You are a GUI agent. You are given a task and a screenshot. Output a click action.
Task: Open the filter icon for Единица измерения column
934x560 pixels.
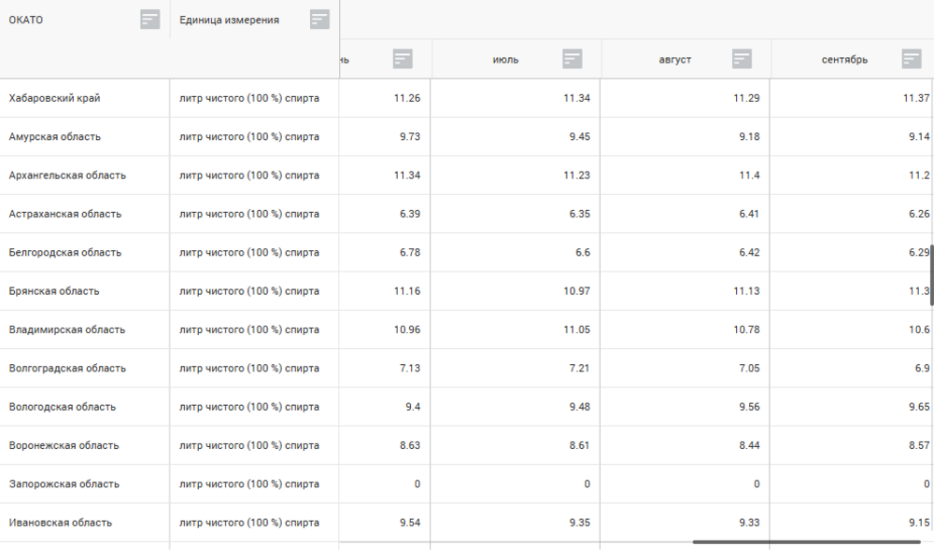[319, 20]
